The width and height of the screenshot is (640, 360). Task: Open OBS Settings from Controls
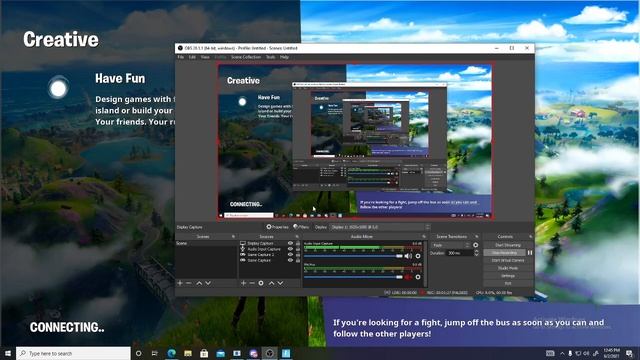508,276
